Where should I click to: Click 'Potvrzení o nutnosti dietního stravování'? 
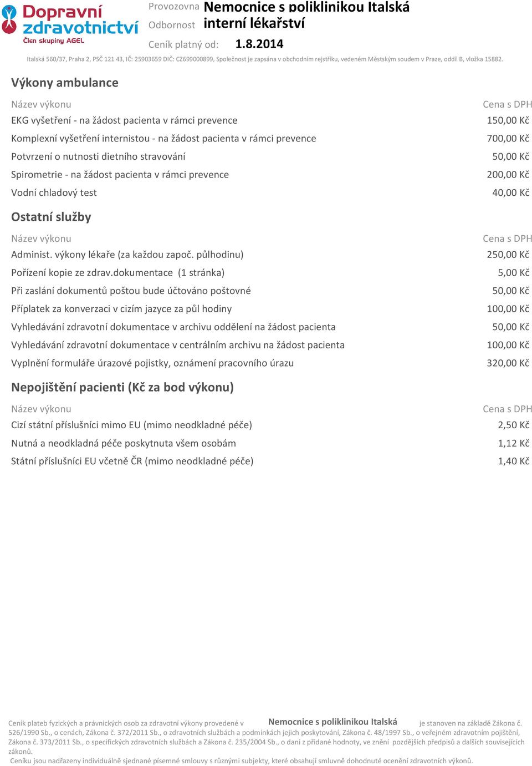(98, 156)
